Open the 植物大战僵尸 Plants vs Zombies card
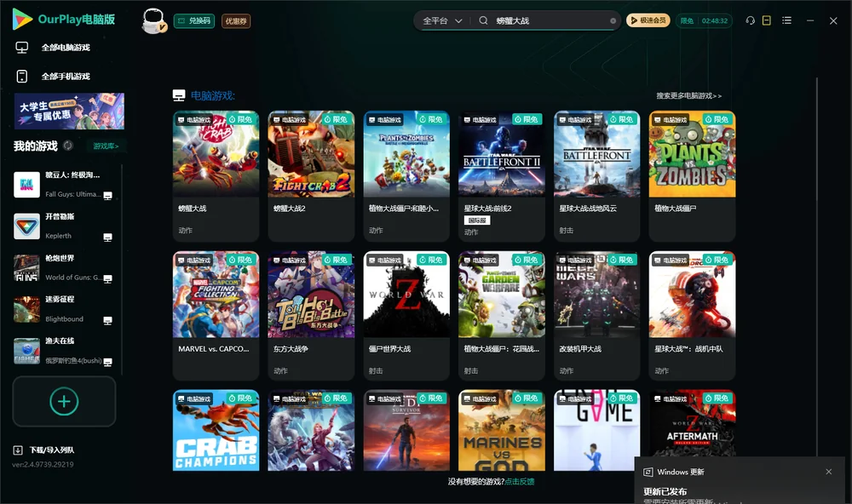Viewport: 852px width, 504px height. coord(692,176)
